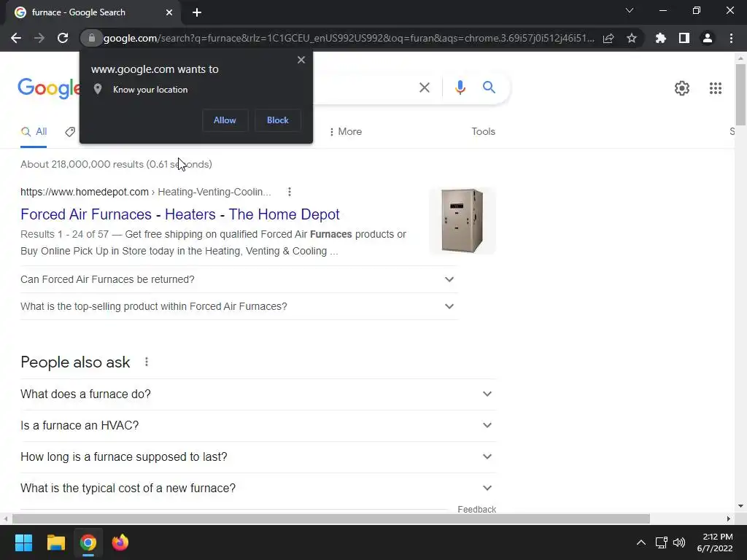
Task: Click the scroll down arrow
Action: click(740, 506)
